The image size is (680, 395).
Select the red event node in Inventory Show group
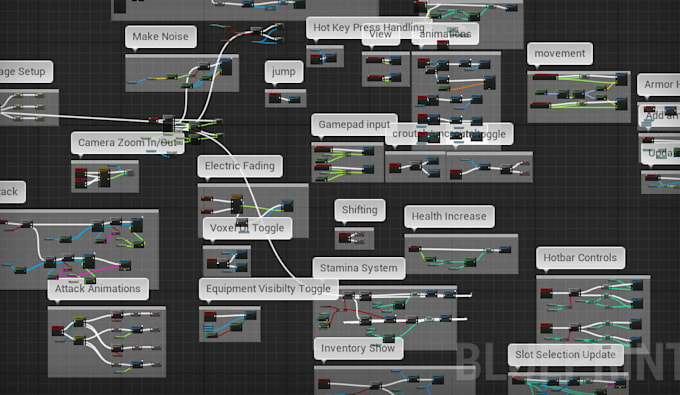pos(324,384)
